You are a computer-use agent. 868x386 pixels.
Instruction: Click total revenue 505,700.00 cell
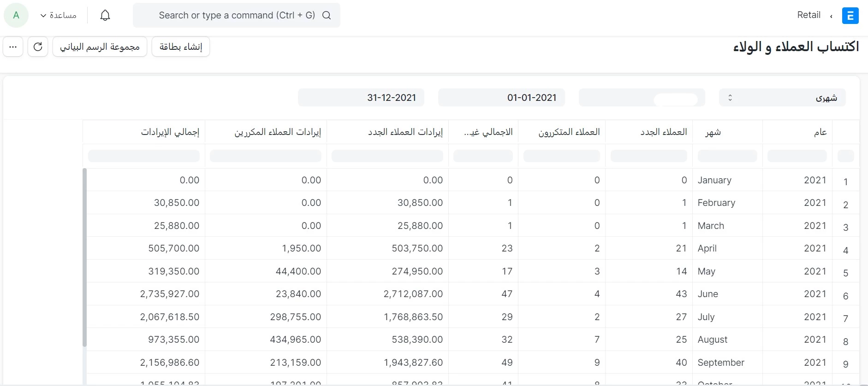pos(146,248)
